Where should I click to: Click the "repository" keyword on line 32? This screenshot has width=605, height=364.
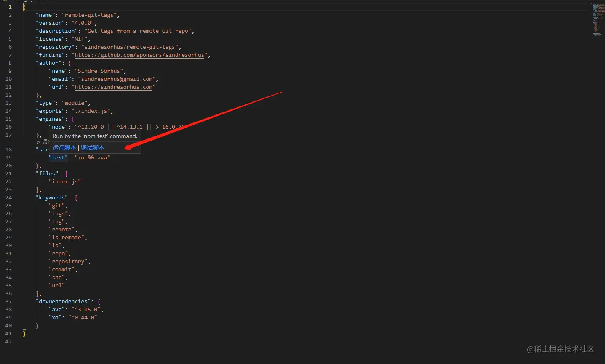click(x=68, y=262)
